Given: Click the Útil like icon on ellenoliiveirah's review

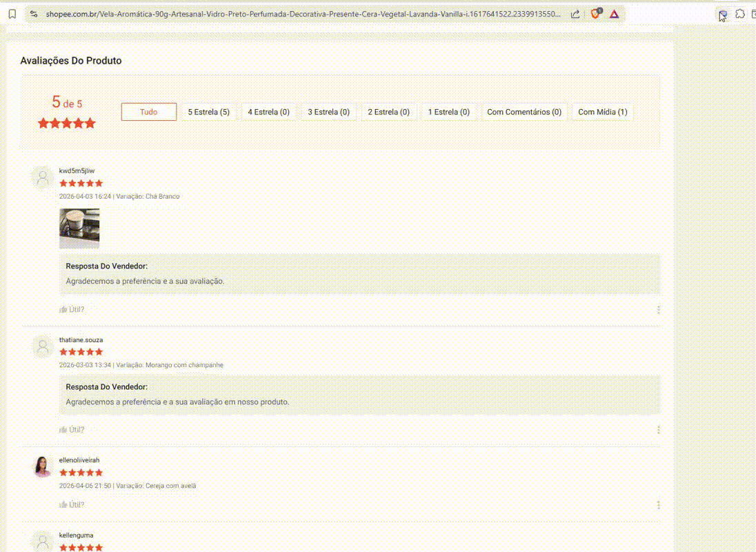Looking at the screenshot, I should coord(63,505).
